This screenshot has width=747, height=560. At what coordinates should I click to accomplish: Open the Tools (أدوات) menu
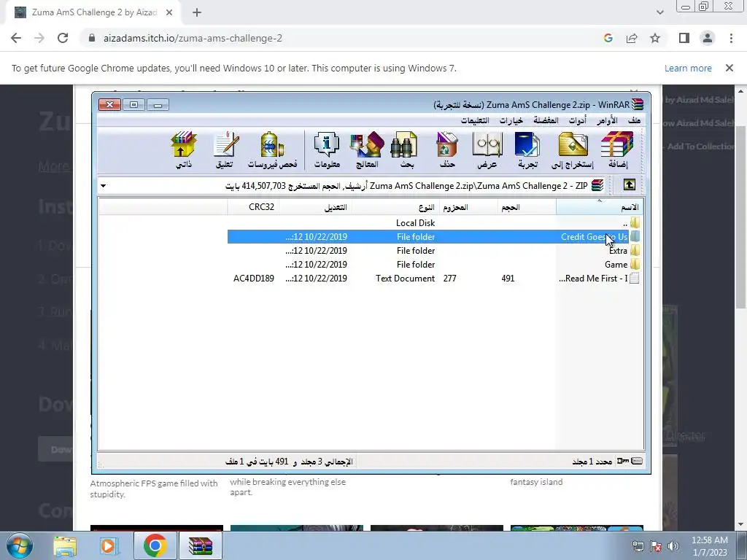tap(578, 120)
